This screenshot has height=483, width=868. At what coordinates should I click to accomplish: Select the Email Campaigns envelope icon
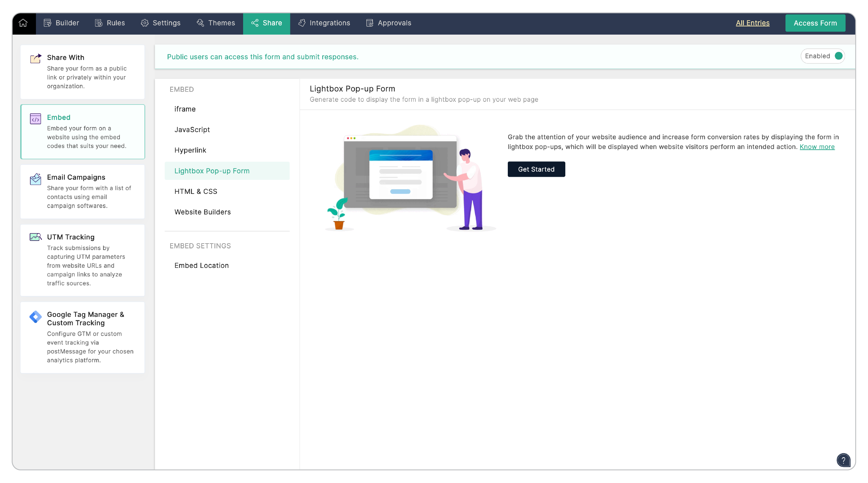coord(36,179)
